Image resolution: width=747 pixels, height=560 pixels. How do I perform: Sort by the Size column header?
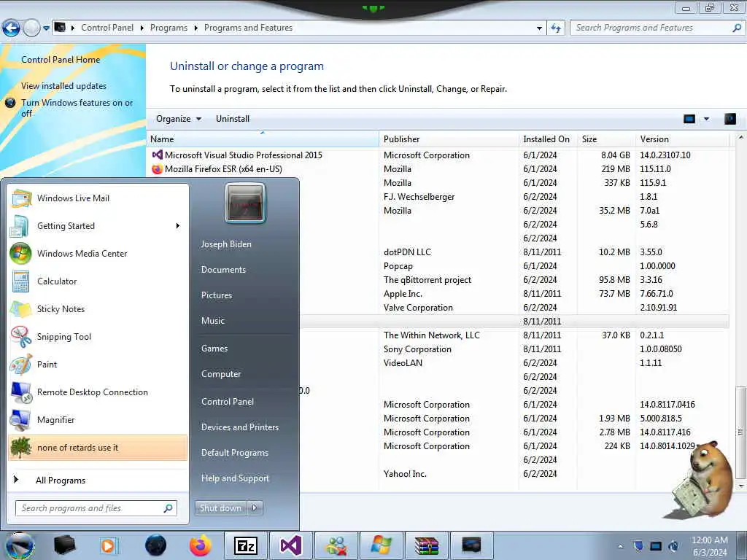tap(606, 139)
